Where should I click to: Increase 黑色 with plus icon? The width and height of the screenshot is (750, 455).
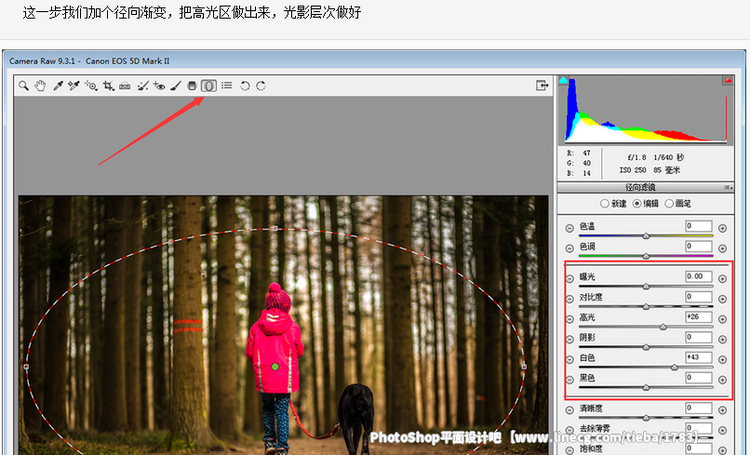[723, 380]
